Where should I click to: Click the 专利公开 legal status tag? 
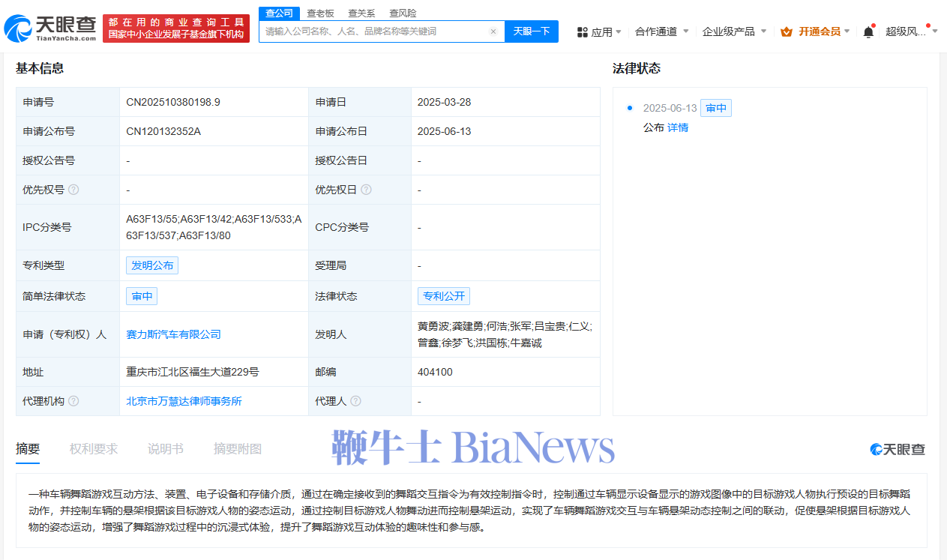[x=444, y=296]
